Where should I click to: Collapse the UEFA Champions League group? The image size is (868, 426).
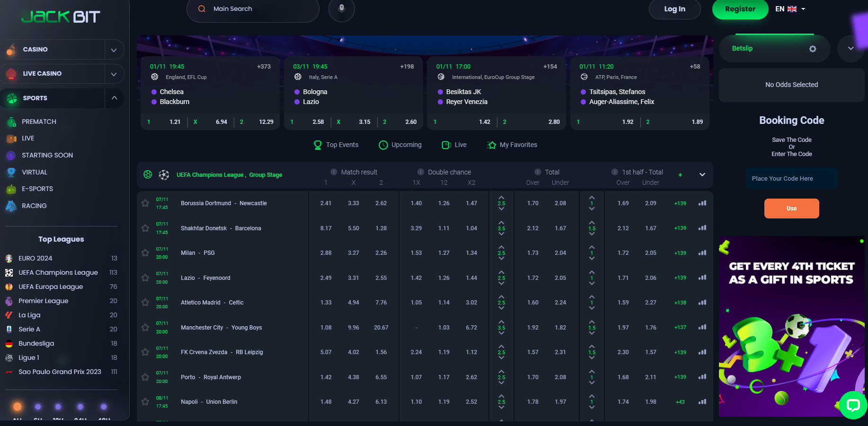[x=702, y=175]
